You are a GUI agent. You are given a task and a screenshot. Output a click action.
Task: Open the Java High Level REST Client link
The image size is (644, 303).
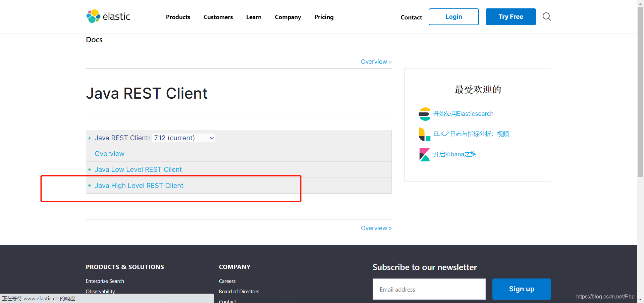click(139, 186)
